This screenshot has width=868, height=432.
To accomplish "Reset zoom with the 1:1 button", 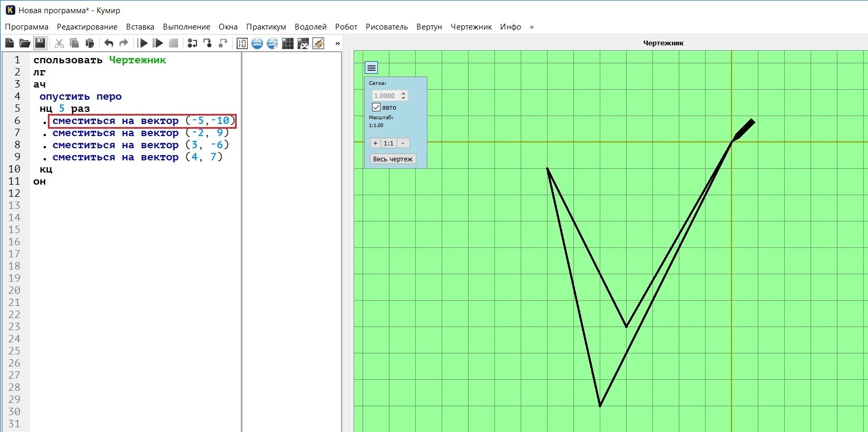I will pyautogui.click(x=388, y=143).
